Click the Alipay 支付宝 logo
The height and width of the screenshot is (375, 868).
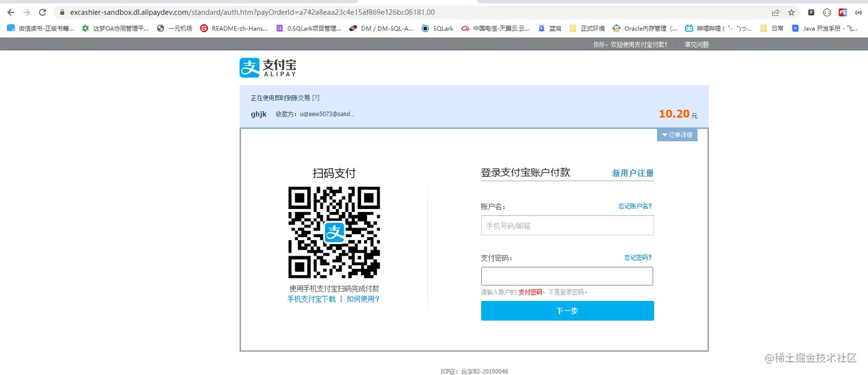pyautogui.click(x=268, y=68)
